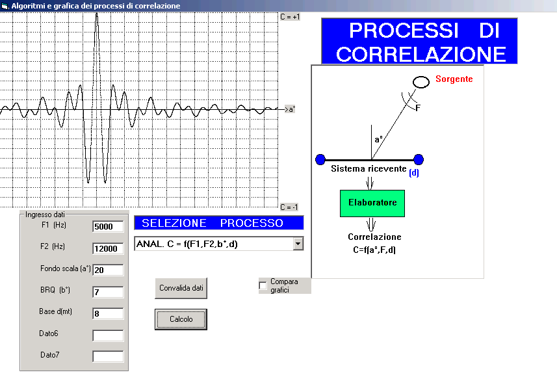Click the '>a°' axis label
Screen dimensions: 557x392
pyautogui.click(x=291, y=109)
